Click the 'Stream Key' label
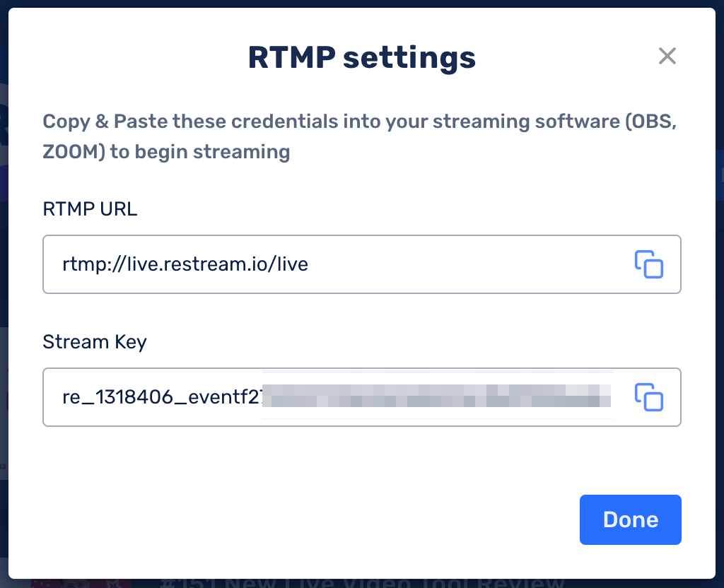Screen dimensions: 724x588 95,342
